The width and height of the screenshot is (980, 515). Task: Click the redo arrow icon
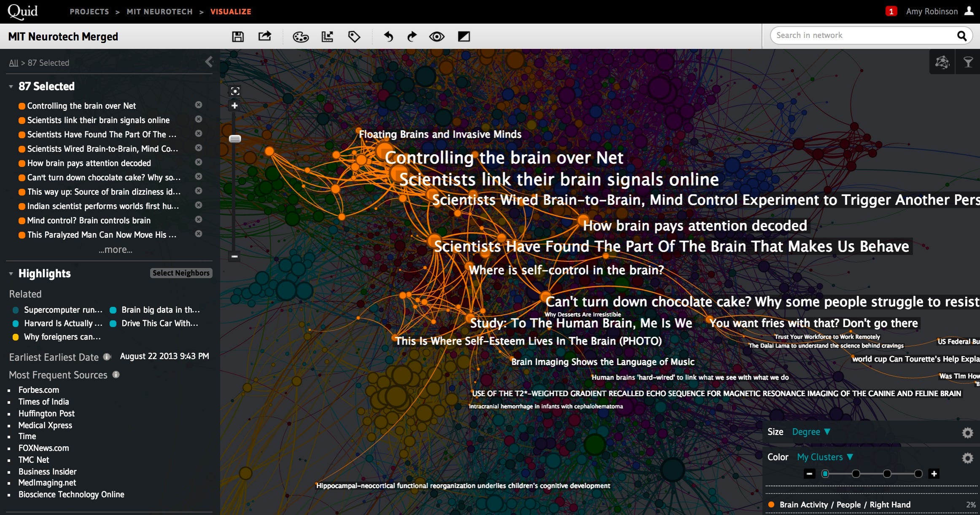[412, 37]
